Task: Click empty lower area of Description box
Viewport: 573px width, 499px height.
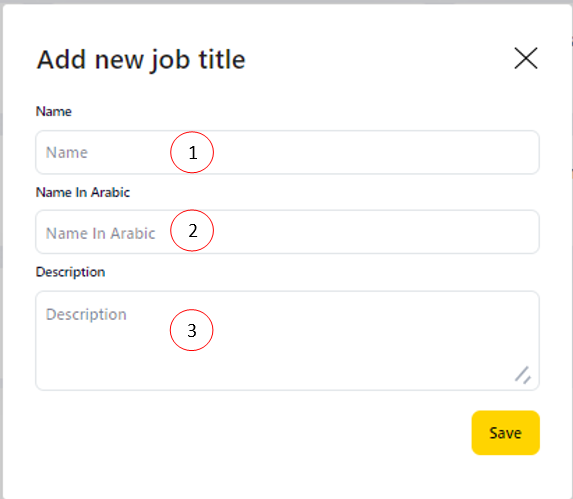Action: point(287,369)
